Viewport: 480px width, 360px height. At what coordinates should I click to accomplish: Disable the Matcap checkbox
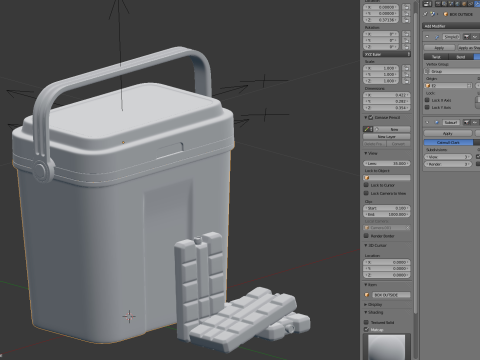point(366,329)
